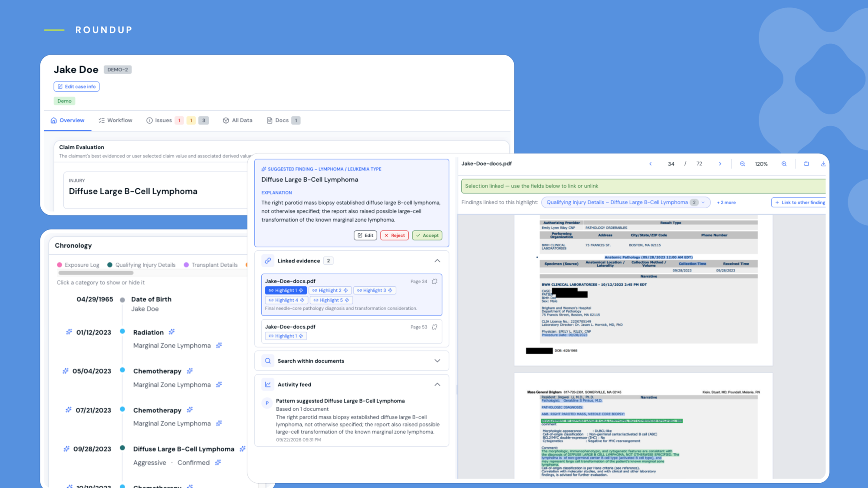This screenshot has height=488, width=868.
Task: Toggle Qualifying Injury Details category
Action: [141, 265]
